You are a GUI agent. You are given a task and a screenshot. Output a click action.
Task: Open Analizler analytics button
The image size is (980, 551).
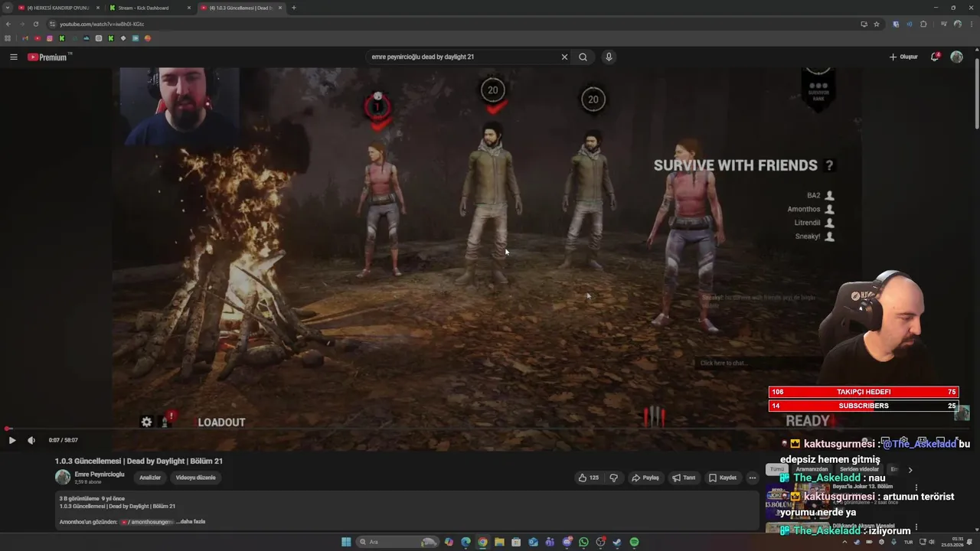[x=150, y=478]
